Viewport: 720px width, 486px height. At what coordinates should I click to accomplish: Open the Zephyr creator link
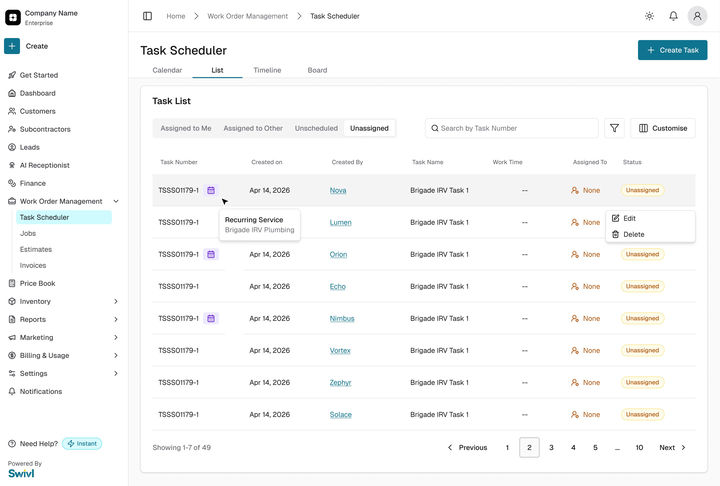[340, 382]
